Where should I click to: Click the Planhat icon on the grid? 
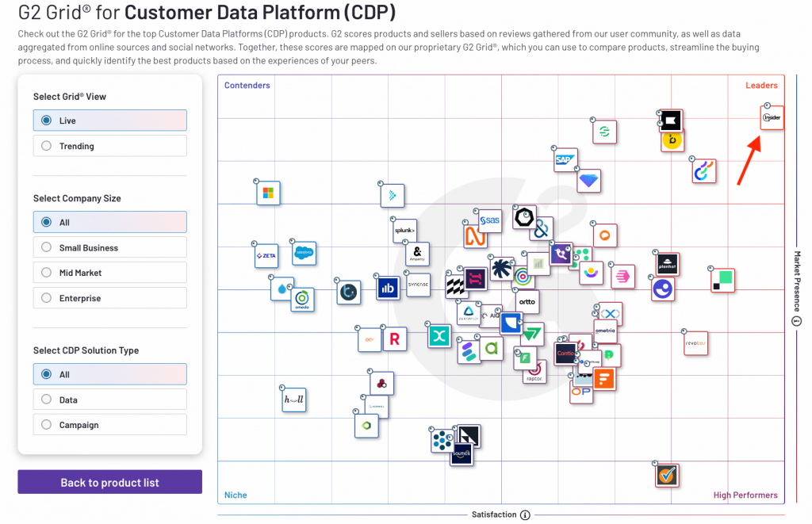click(665, 262)
